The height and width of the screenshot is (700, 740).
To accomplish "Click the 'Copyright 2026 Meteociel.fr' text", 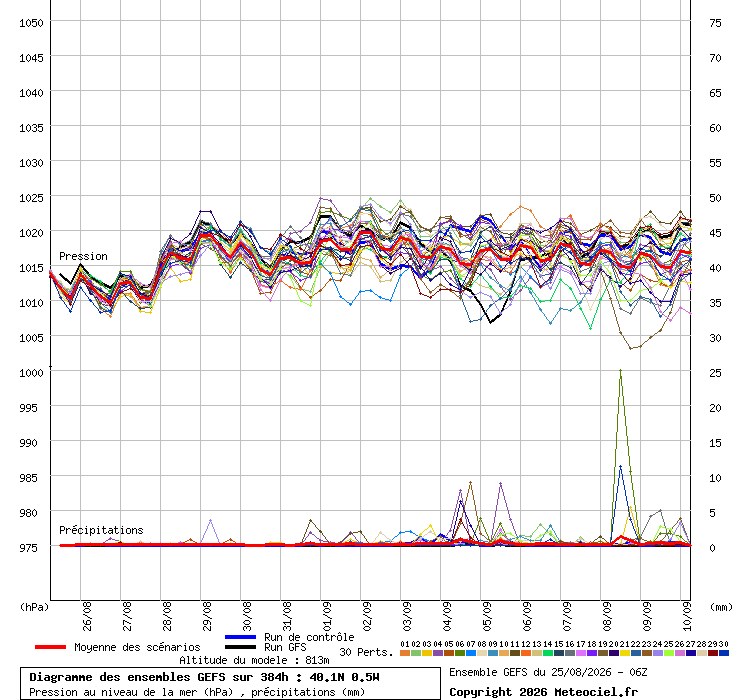I will pyautogui.click(x=543, y=692).
